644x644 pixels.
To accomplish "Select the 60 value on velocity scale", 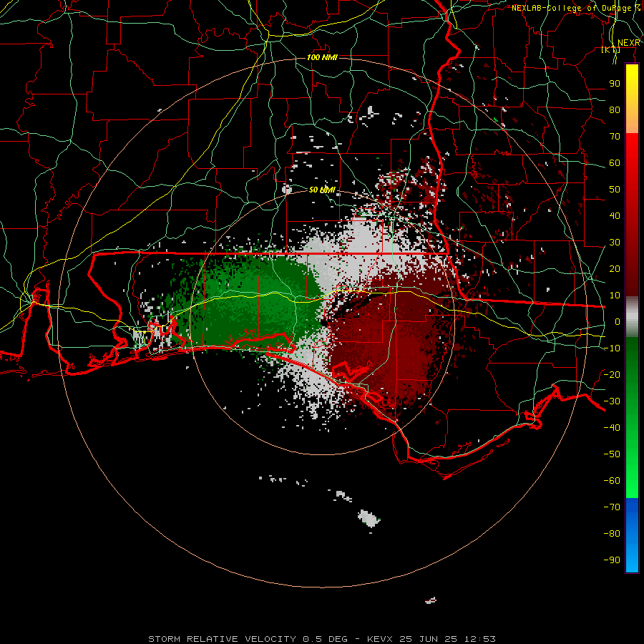I will pos(615,162).
